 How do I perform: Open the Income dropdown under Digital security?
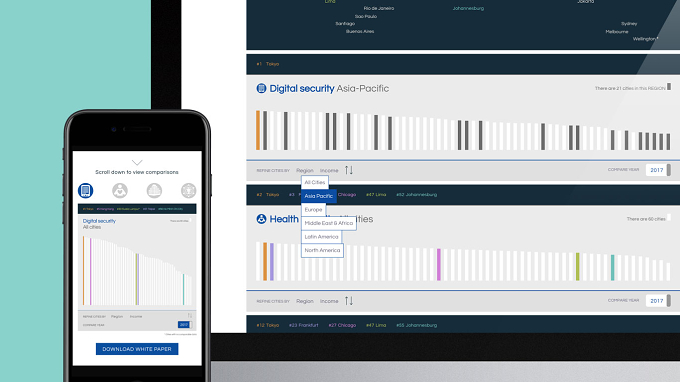pos(329,170)
